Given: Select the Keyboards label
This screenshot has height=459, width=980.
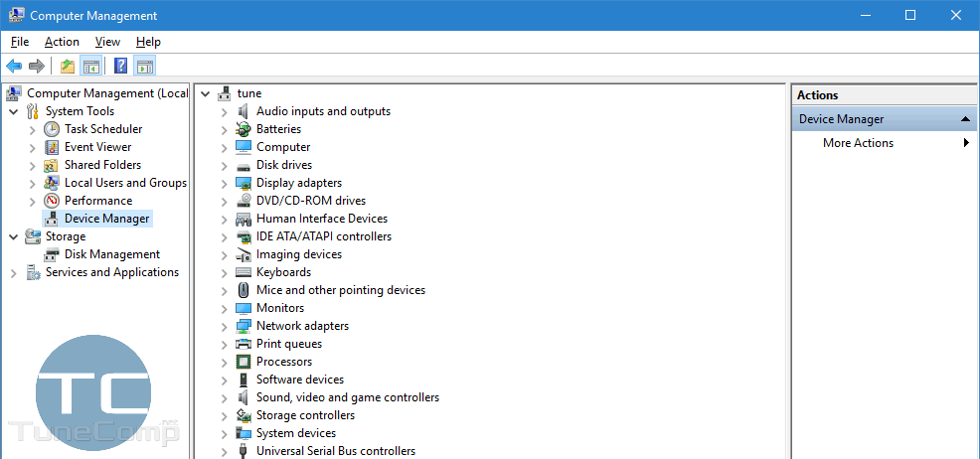Looking at the screenshot, I should pos(283,272).
